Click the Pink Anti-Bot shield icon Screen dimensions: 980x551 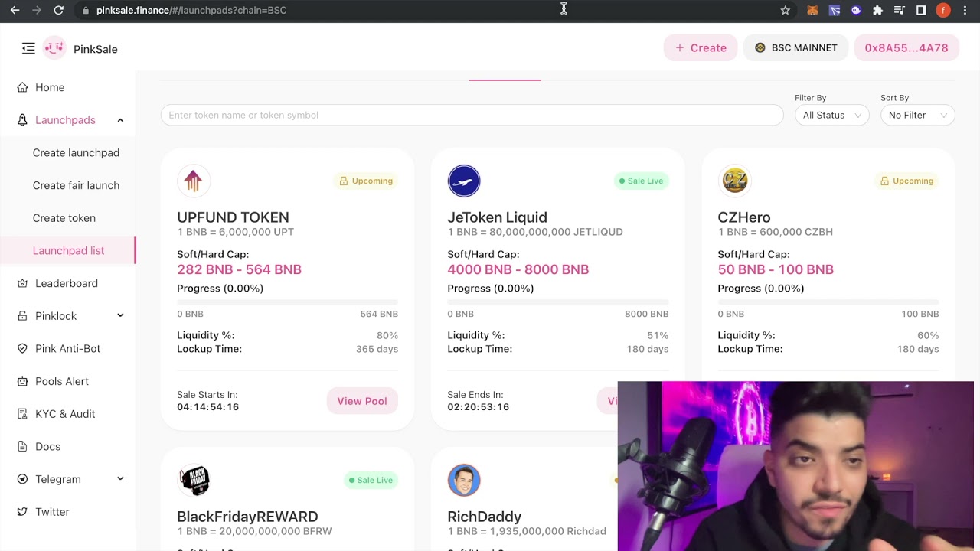(22, 348)
